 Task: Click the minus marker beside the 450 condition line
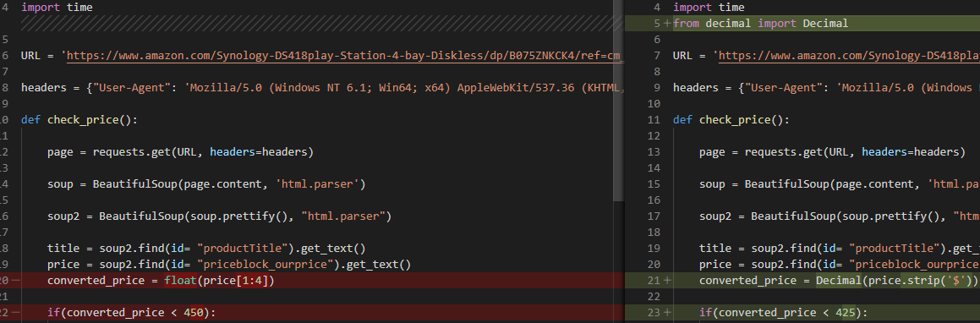tap(15, 312)
